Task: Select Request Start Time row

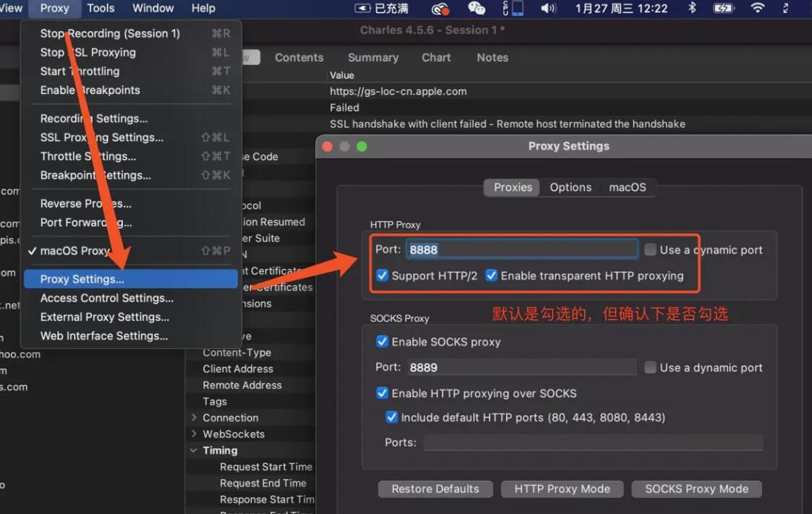Action: tap(265, 466)
